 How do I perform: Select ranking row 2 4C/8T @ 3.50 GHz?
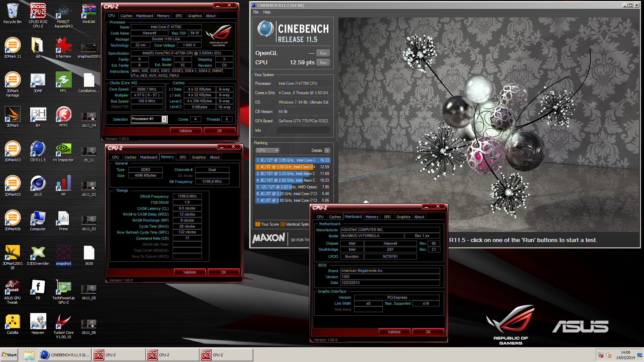point(293,167)
